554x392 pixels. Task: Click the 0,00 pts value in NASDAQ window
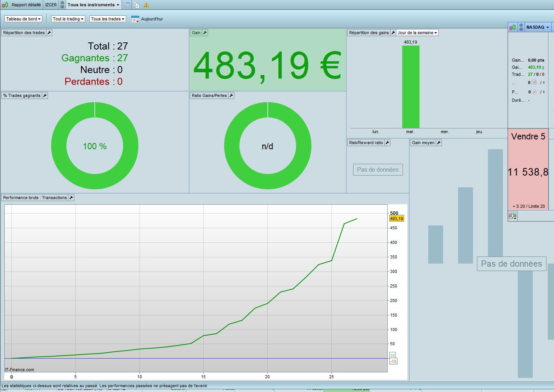click(536, 60)
